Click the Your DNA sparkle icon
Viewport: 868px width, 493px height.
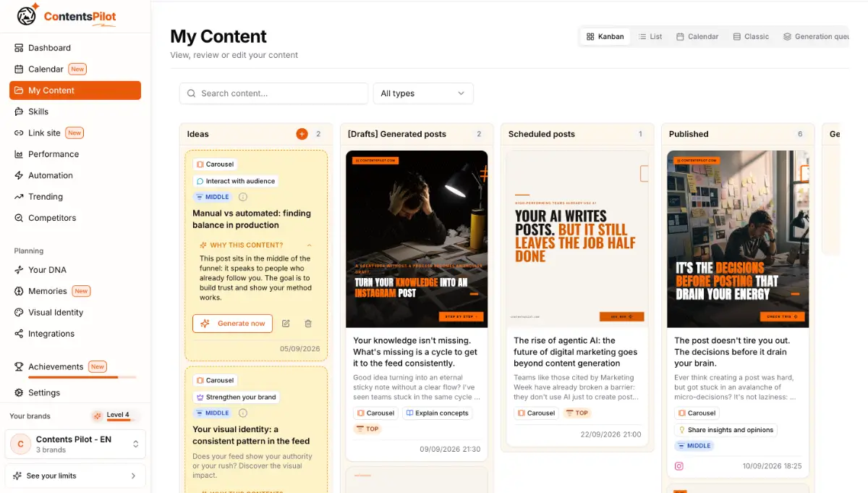(20, 270)
